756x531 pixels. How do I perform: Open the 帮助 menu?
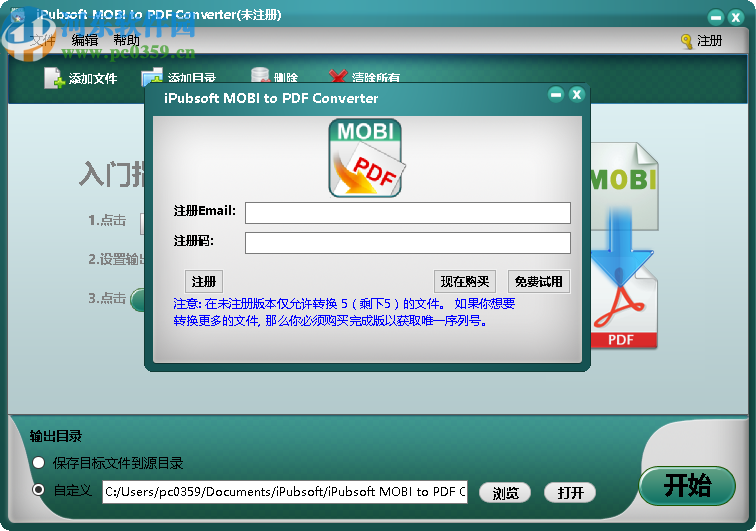(x=126, y=41)
